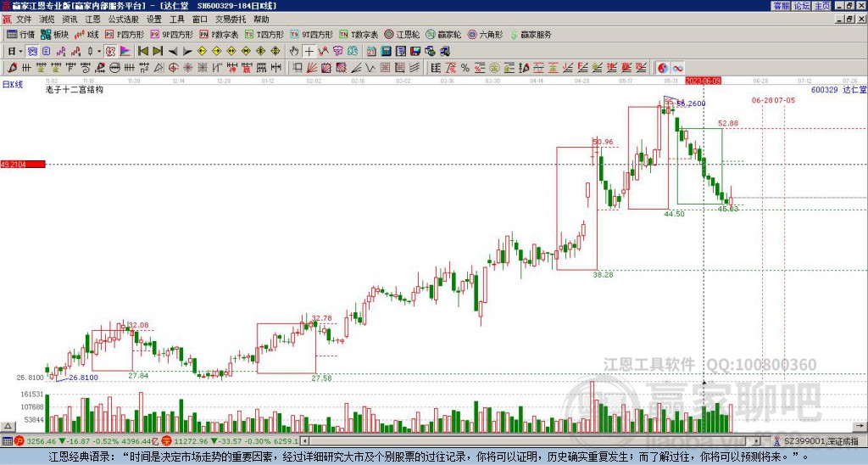Jump to first bar with green skip-back arrow
Screen dimensions: 868x465
click(142, 51)
